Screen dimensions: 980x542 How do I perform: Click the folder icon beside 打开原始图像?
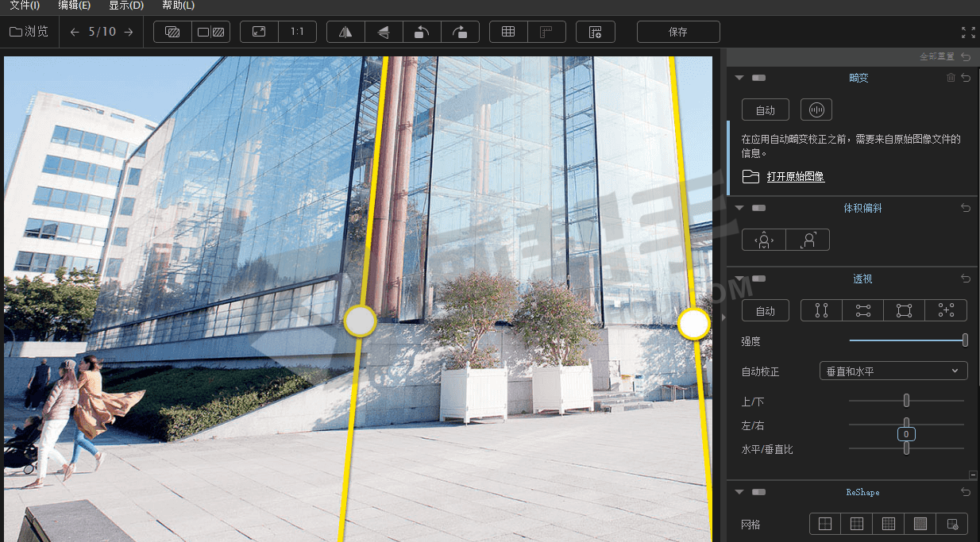pos(750,176)
